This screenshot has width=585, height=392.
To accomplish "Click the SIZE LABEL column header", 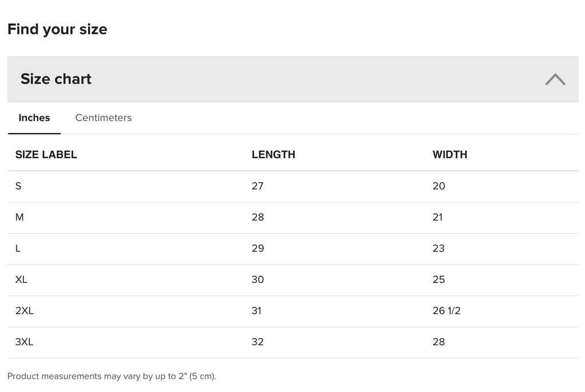I will [46, 155].
